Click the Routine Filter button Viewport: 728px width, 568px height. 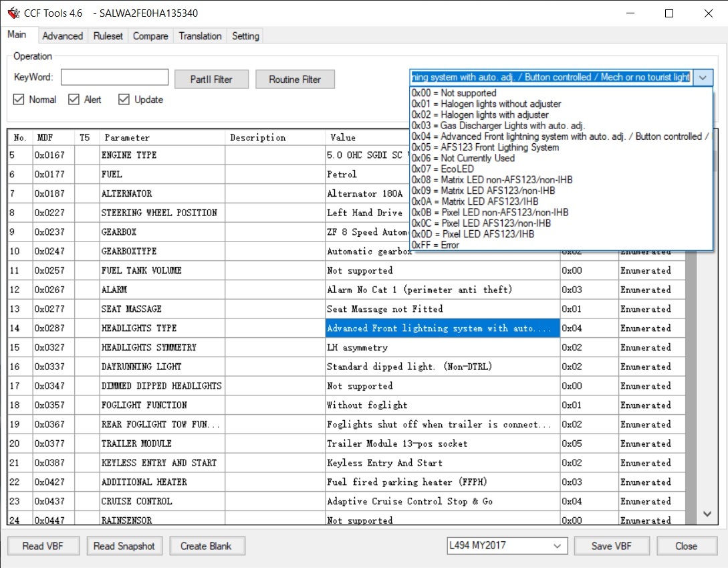(295, 80)
